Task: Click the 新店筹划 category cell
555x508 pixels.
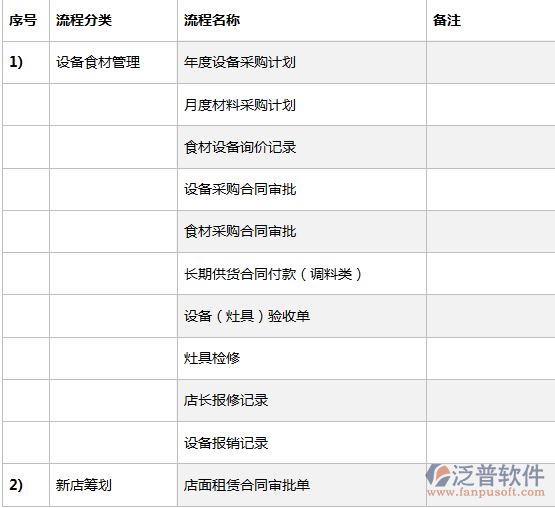Action: 84,485
